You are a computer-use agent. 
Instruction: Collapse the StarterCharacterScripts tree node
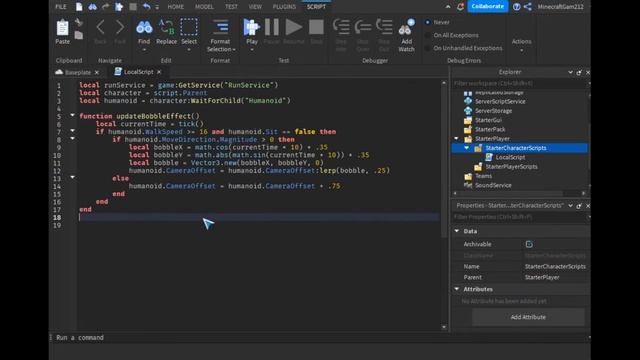point(467,148)
